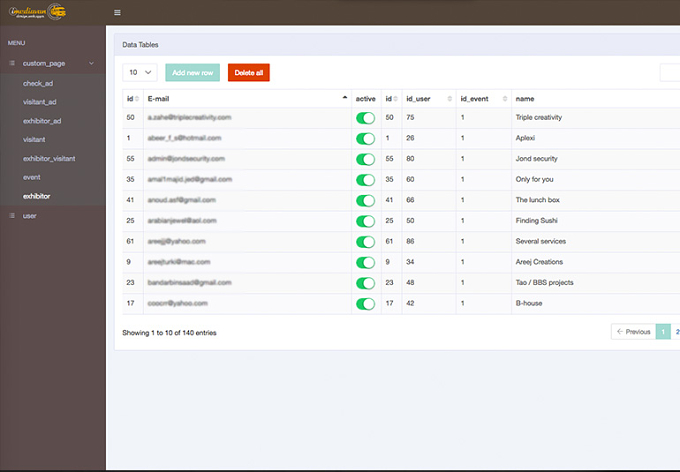This screenshot has width=680, height=472.
Task: Click the Add new row button
Action: pyautogui.click(x=193, y=72)
